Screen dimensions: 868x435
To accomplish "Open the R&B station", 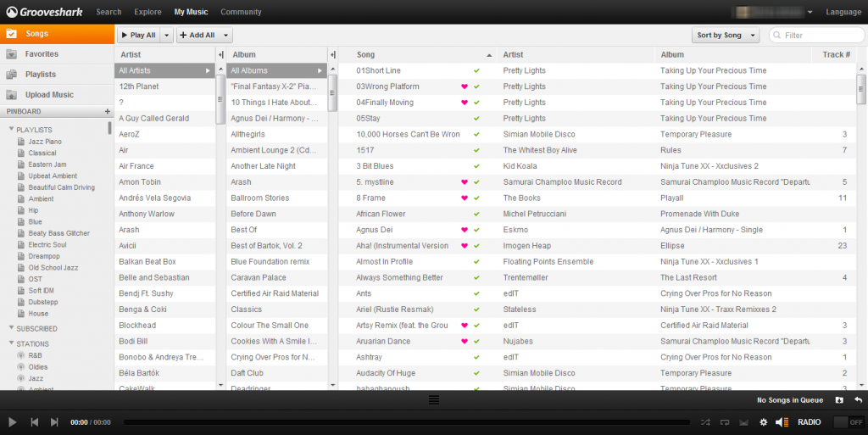I will coord(35,355).
